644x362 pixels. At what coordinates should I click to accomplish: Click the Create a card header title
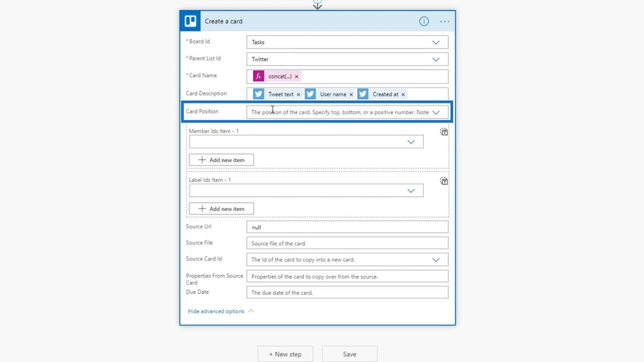point(223,21)
